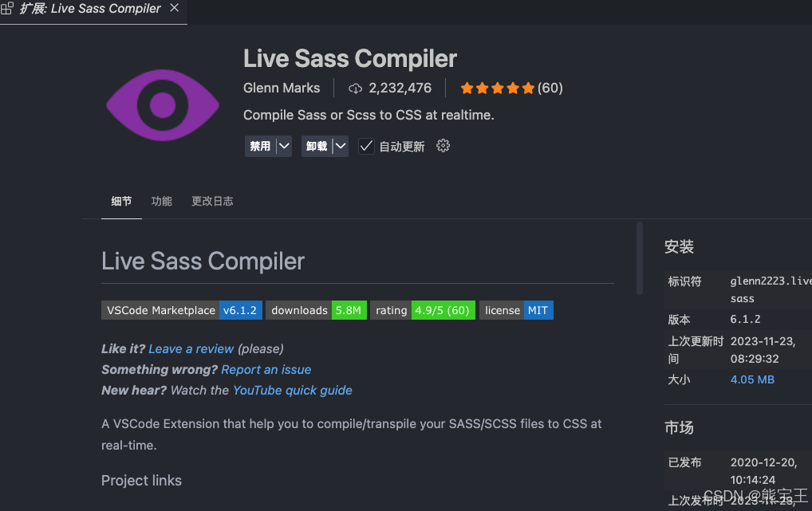
Task: Toggle the 自动更新 checkbox
Action: coord(366,147)
